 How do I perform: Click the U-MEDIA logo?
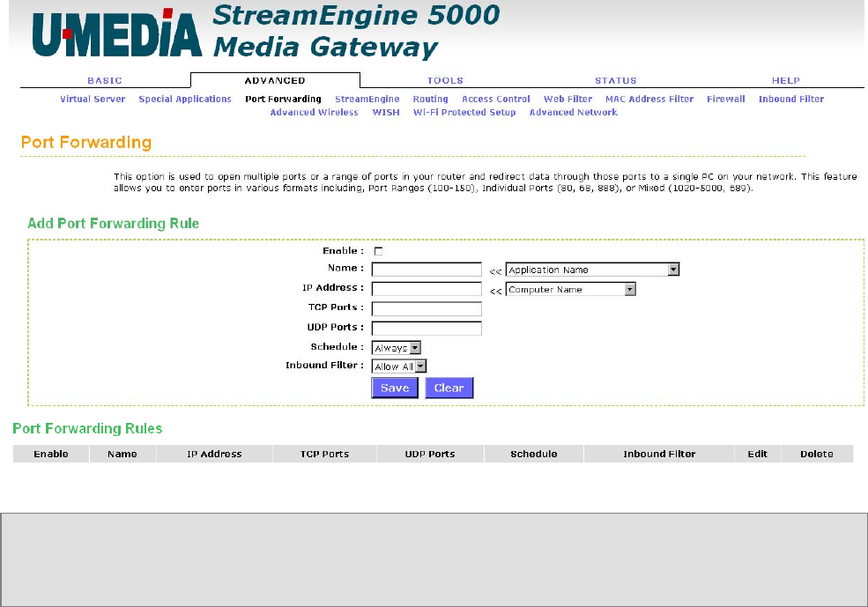click(117, 33)
